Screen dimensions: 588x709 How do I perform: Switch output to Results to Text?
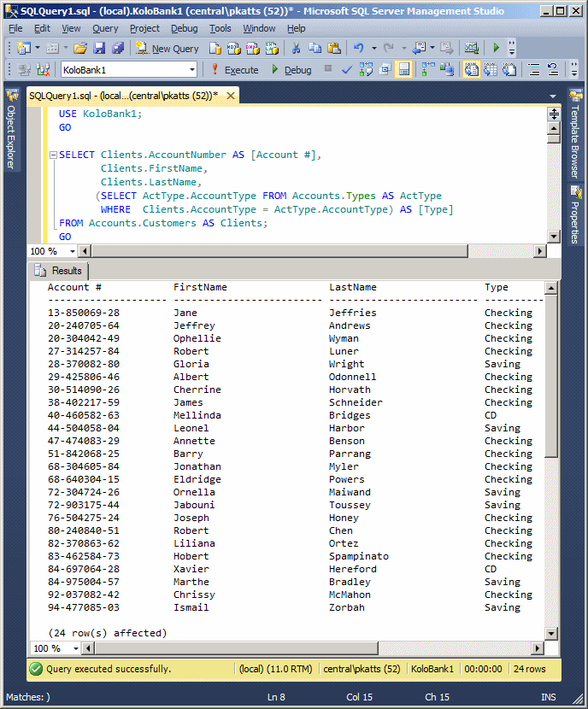point(471,70)
